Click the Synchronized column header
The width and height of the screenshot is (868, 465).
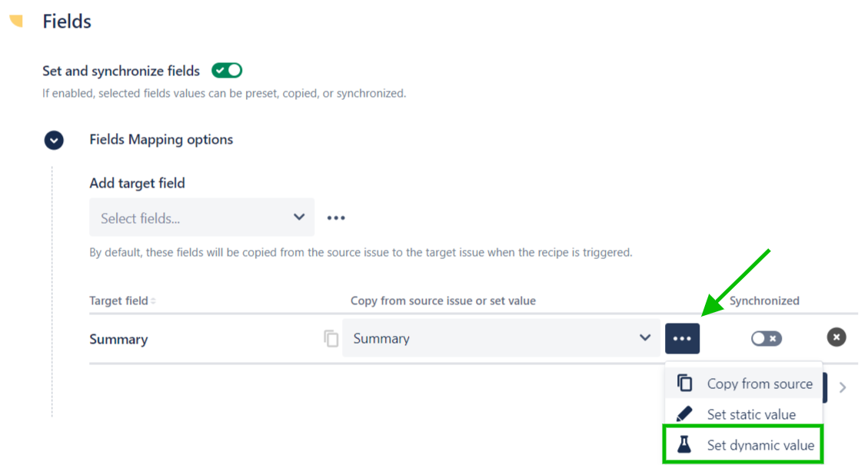764,301
